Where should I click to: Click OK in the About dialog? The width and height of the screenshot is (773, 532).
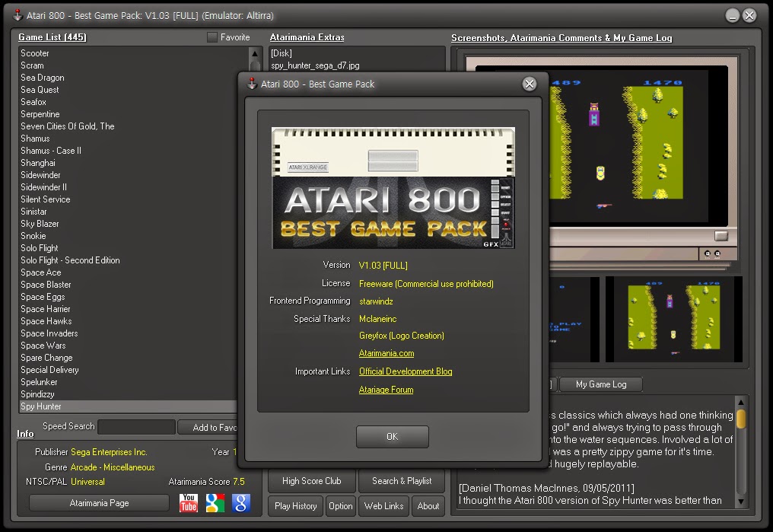[x=393, y=436]
